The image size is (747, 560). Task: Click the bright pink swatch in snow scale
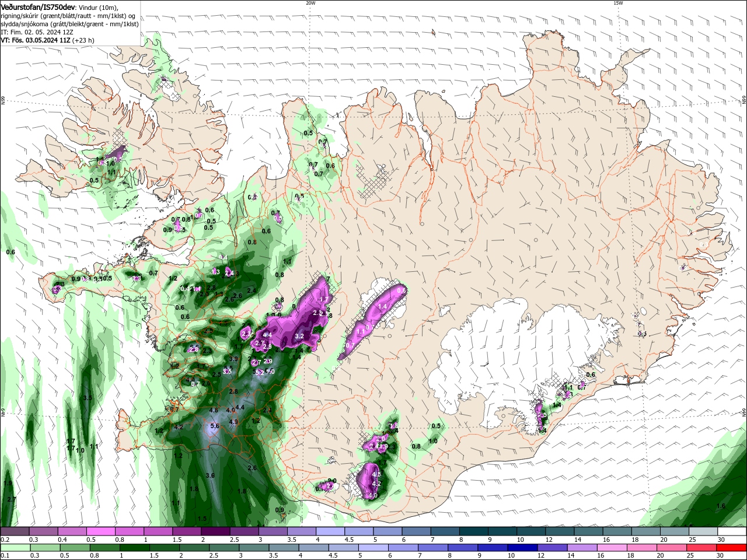point(100,531)
